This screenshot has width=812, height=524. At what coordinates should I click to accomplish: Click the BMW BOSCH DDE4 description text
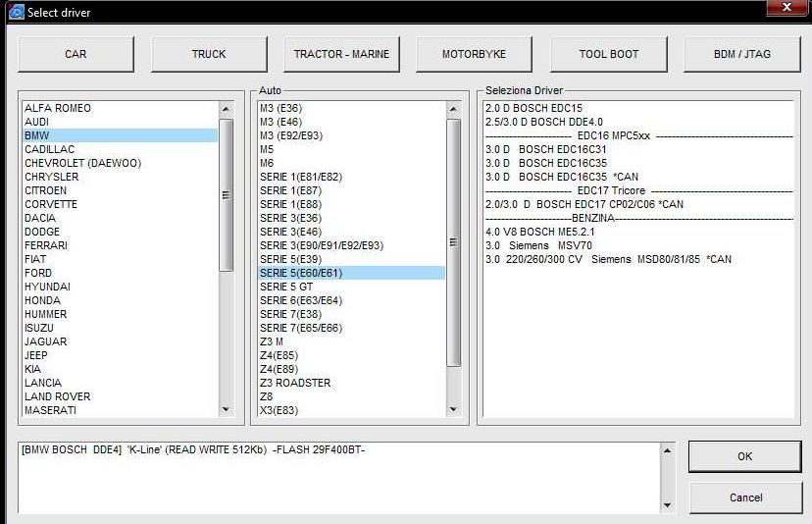(193, 449)
